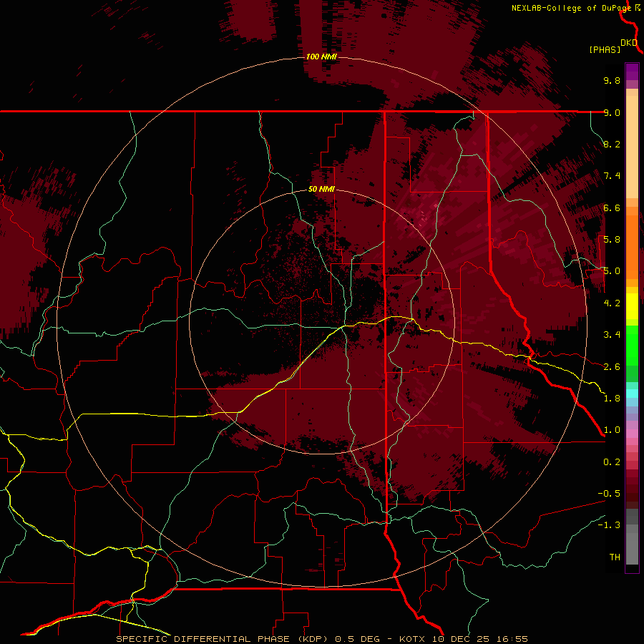Click the 100 NMI range ring label

321,57
